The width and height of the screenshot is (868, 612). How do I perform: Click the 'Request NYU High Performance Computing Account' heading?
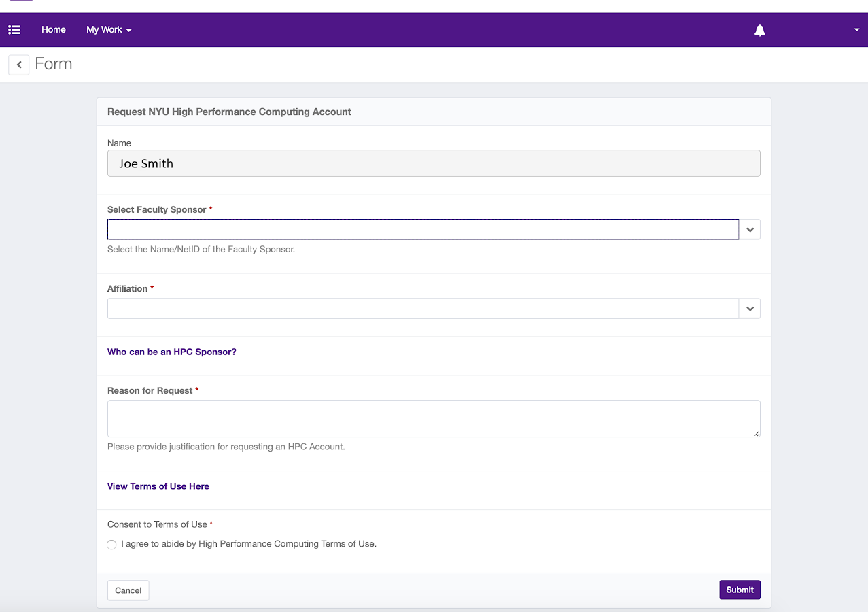click(230, 112)
